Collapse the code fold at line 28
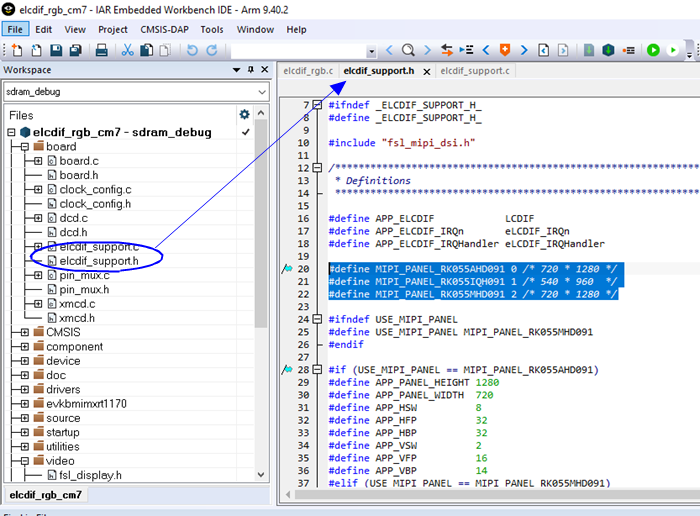700x516 pixels. click(317, 369)
